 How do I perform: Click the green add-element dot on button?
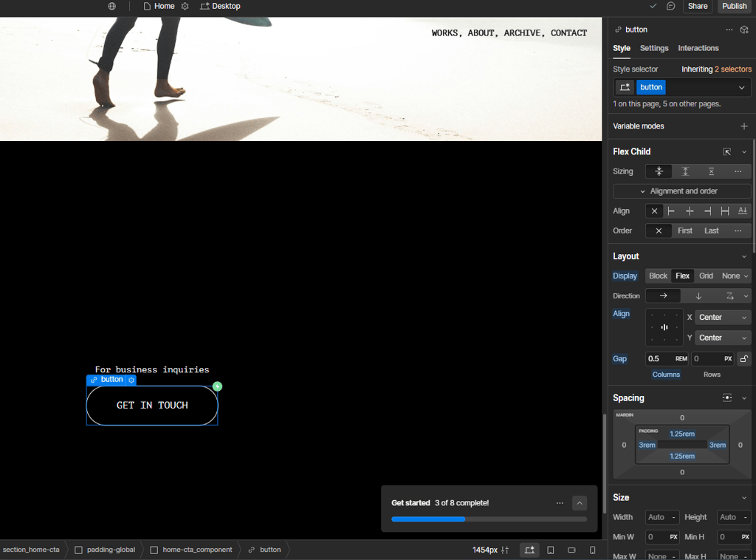[218, 387]
